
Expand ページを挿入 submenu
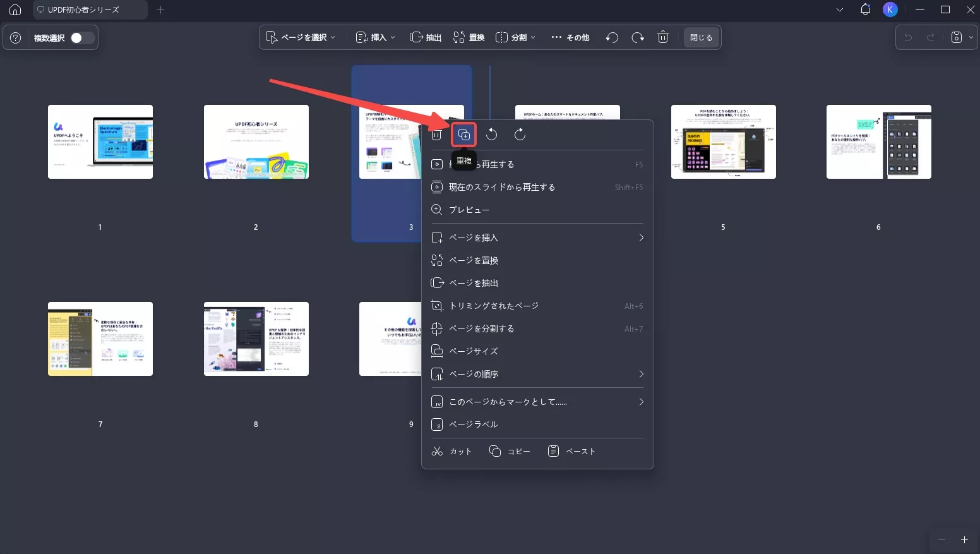tap(537, 238)
